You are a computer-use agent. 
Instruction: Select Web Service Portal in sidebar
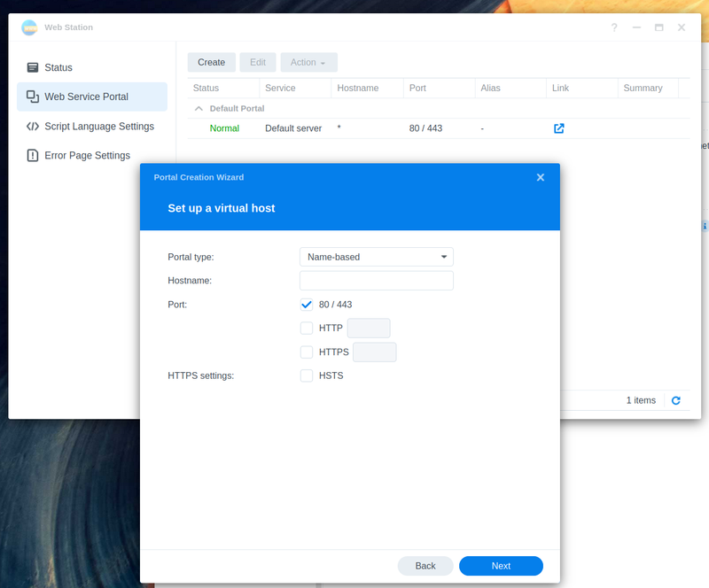click(92, 97)
